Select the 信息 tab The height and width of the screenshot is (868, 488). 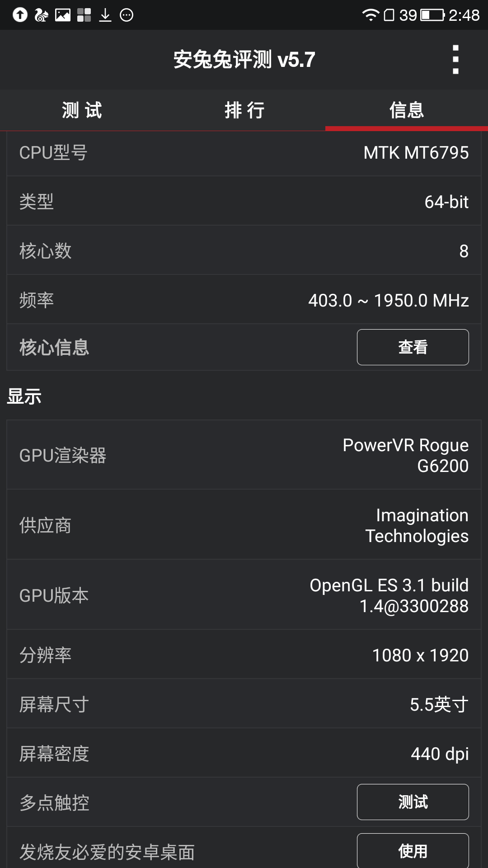tap(407, 110)
